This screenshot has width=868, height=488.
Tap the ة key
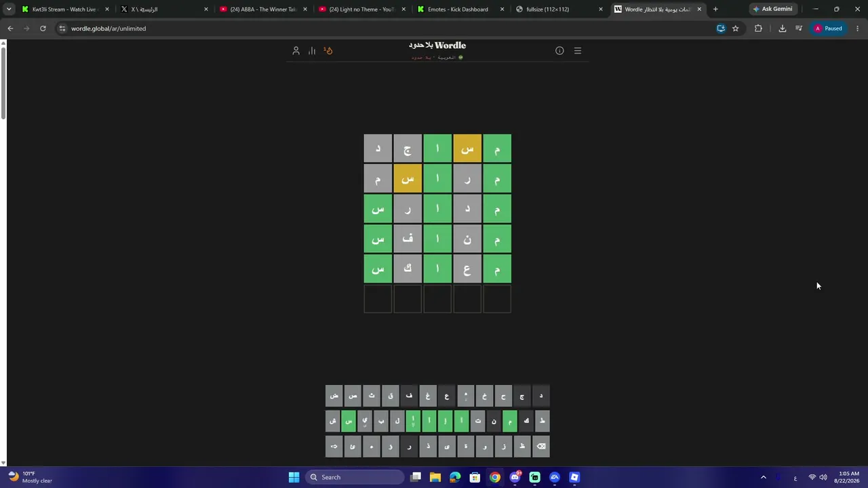pos(466,446)
